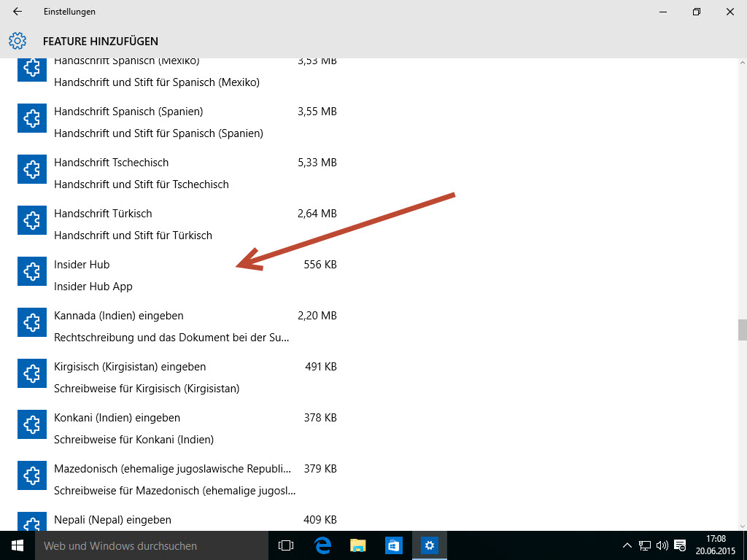Image resolution: width=747 pixels, height=560 pixels.
Task: Select Handschrift Tschechisch entry
Action: [x=177, y=174]
